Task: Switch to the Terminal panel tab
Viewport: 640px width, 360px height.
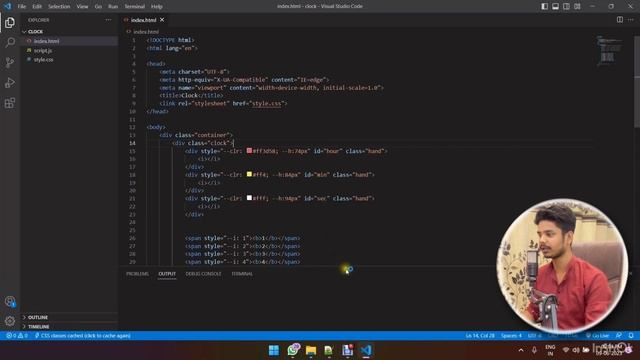Action: (242, 274)
